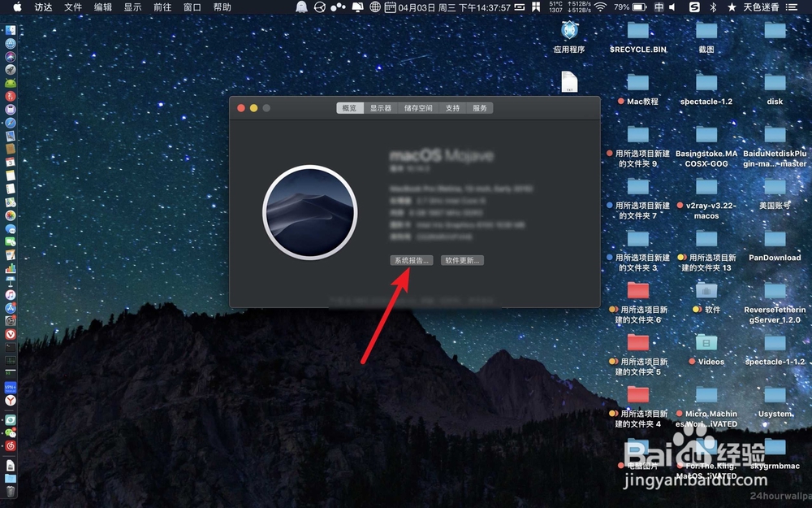This screenshot has width=812, height=508.
Task: Select the Basingstoke.MACOSX-GOG folder
Action: click(x=706, y=135)
